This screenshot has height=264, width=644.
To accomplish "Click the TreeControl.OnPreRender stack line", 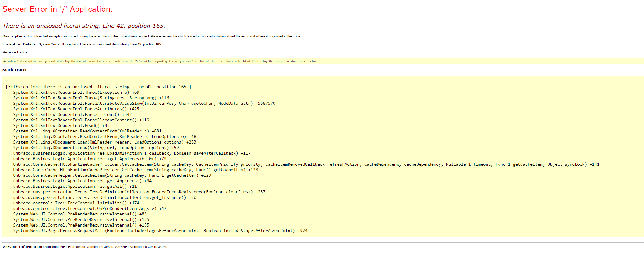I will 90,209.
